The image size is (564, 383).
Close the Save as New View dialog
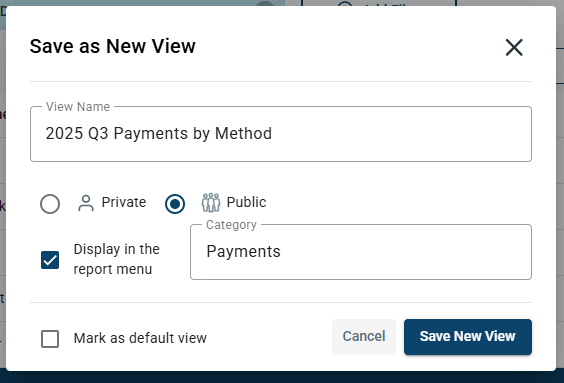click(x=514, y=47)
